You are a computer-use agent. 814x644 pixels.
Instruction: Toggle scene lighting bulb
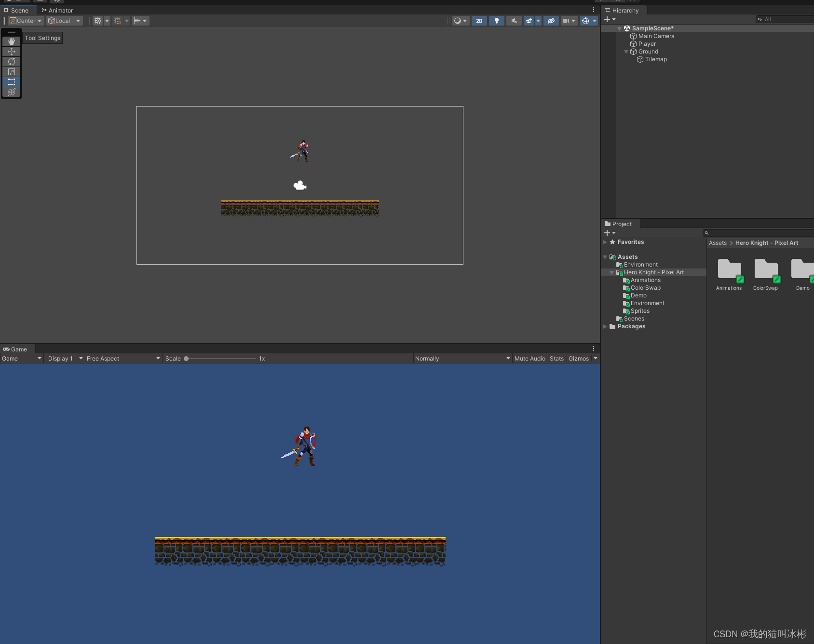(496, 21)
